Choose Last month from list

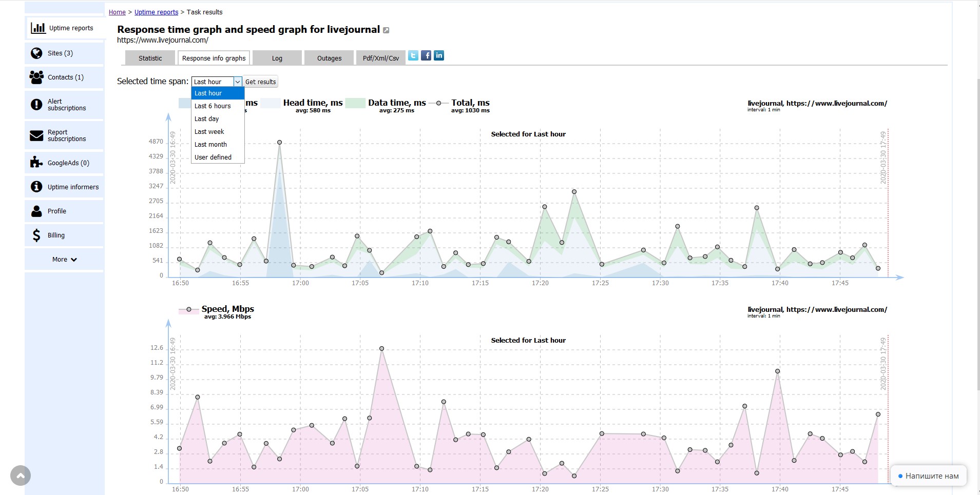coord(218,144)
